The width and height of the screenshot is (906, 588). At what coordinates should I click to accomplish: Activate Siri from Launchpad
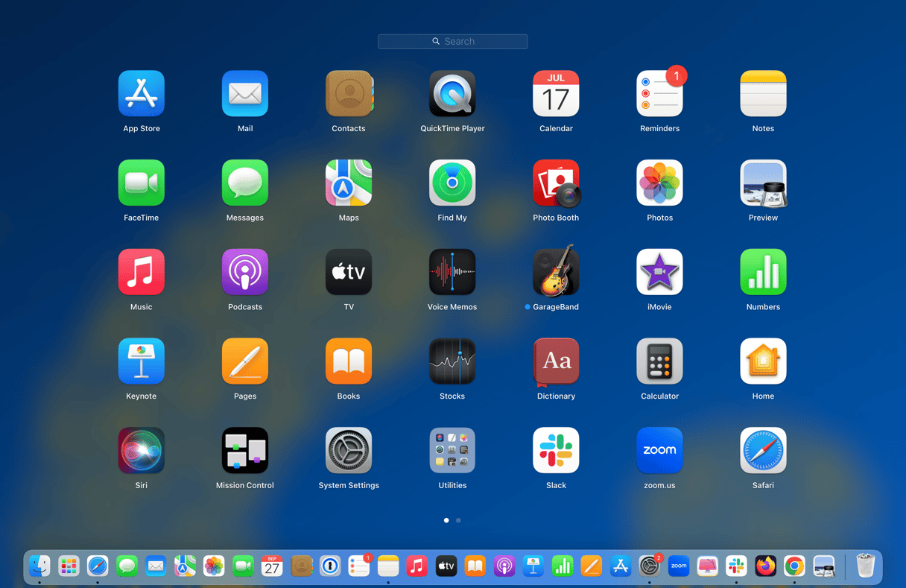141,450
